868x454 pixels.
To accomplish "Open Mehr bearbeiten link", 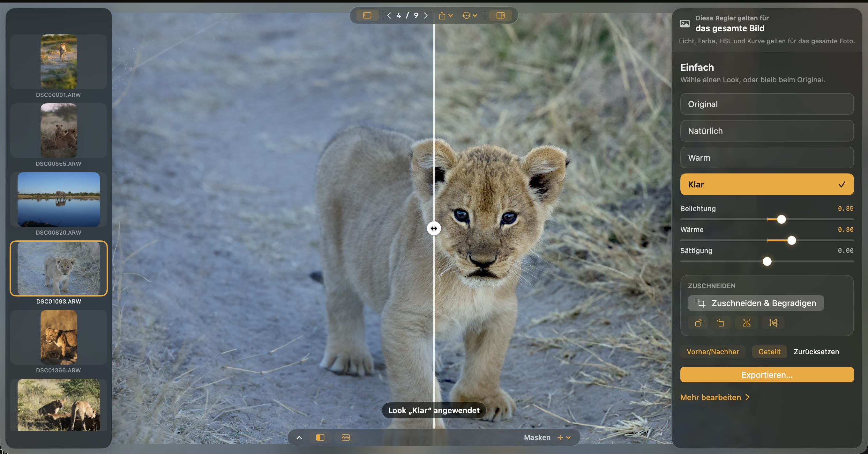I will 715,398.
